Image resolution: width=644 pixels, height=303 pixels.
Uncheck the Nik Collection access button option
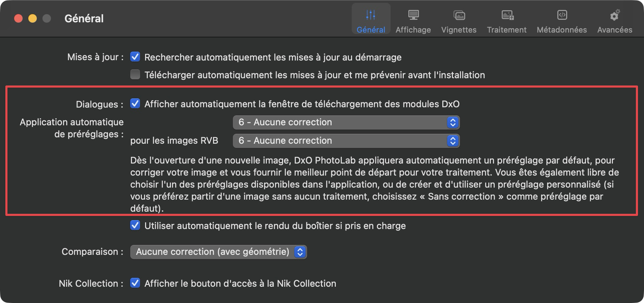coord(135,283)
